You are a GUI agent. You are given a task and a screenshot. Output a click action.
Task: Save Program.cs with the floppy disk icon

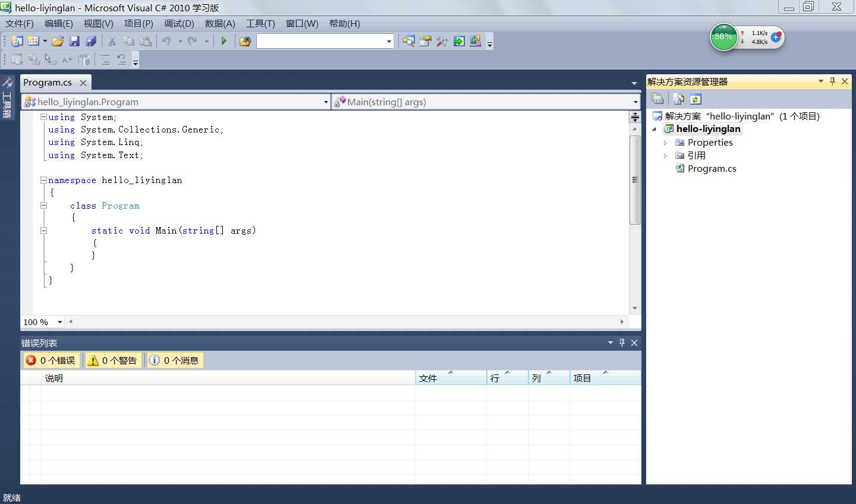click(74, 41)
